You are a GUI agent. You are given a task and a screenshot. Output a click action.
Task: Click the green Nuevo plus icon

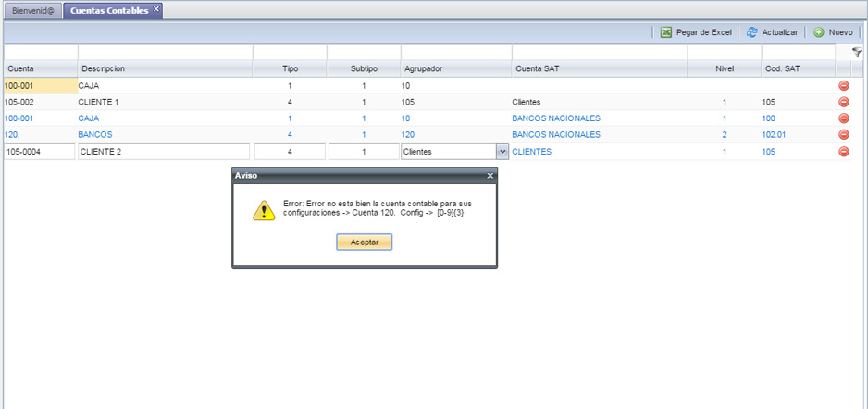819,32
